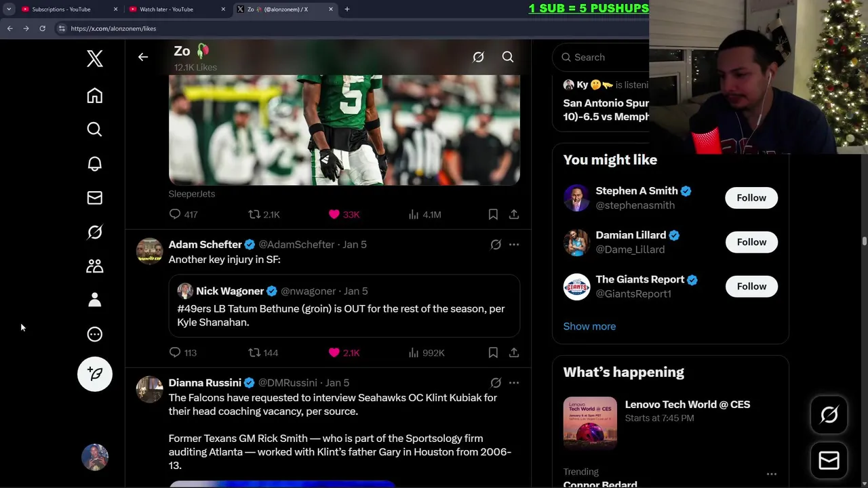The height and width of the screenshot is (488, 868).
Task: Open more menu on Connor Bedard trend
Action: point(771,474)
